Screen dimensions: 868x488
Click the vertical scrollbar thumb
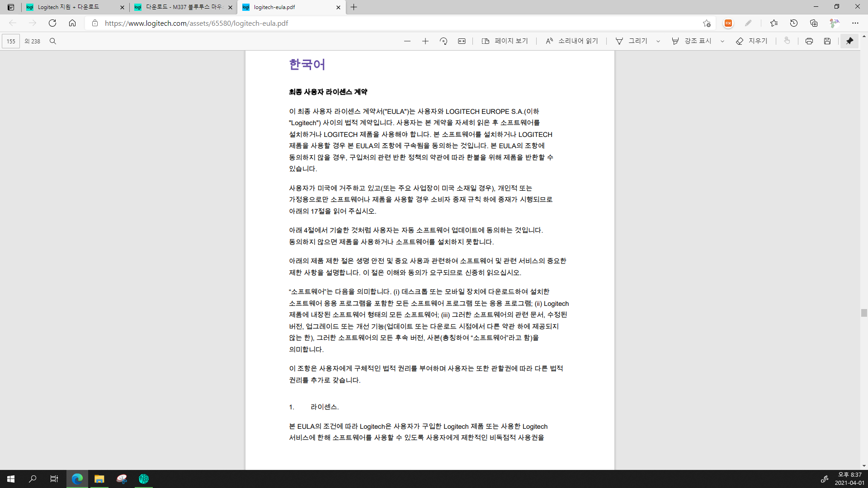tap(864, 313)
